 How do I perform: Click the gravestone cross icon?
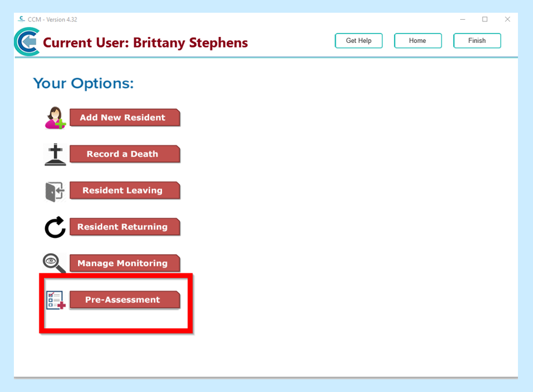[x=55, y=155]
